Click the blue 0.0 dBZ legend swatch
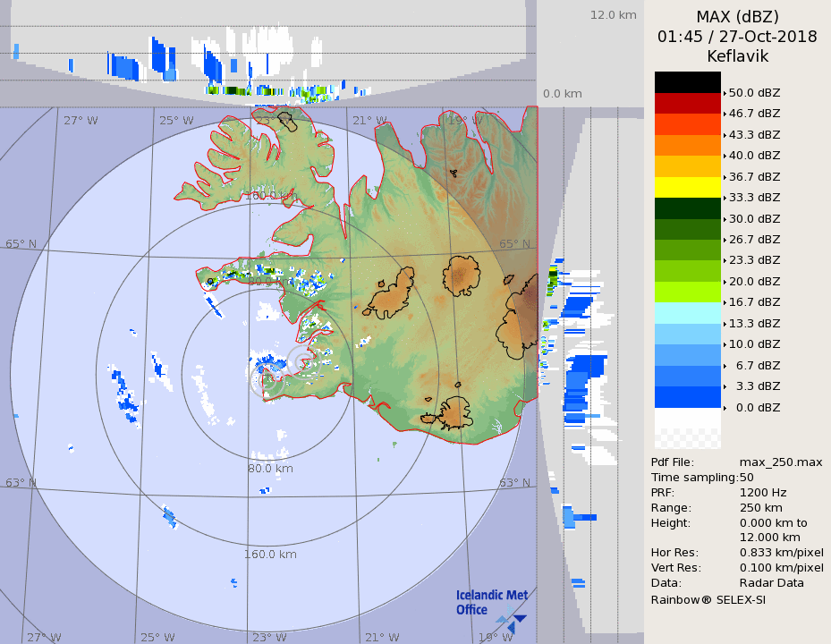 pos(687,396)
